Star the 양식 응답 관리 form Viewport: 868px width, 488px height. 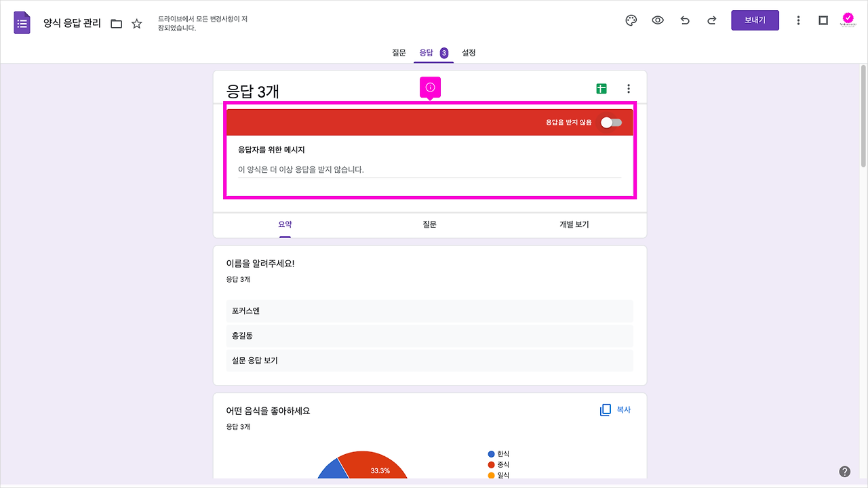(x=136, y=22)
